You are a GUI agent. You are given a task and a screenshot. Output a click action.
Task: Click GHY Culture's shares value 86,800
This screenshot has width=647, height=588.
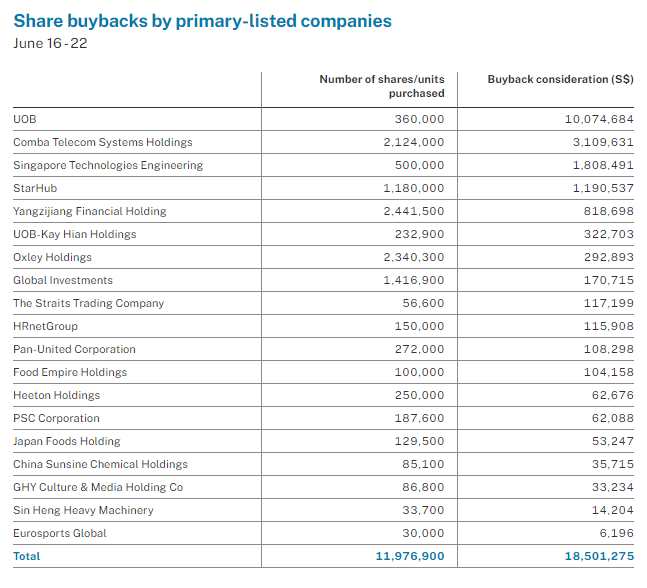point(423,487)
